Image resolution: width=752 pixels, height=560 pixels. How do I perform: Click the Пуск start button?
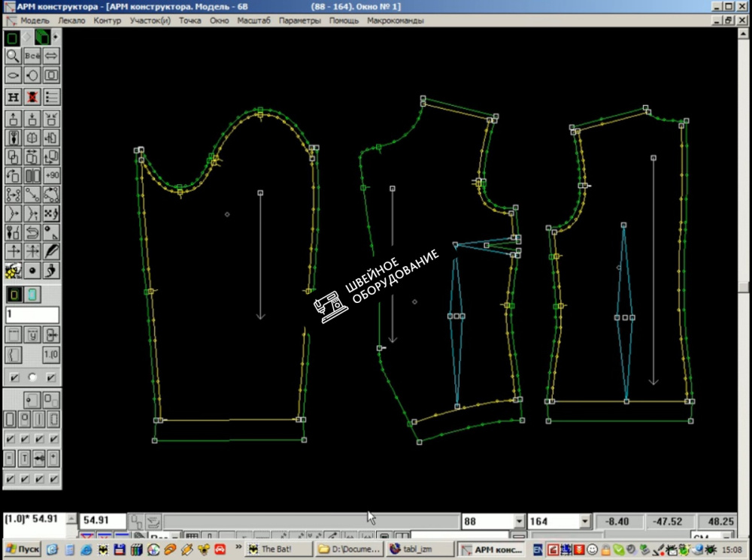(23, 549)
